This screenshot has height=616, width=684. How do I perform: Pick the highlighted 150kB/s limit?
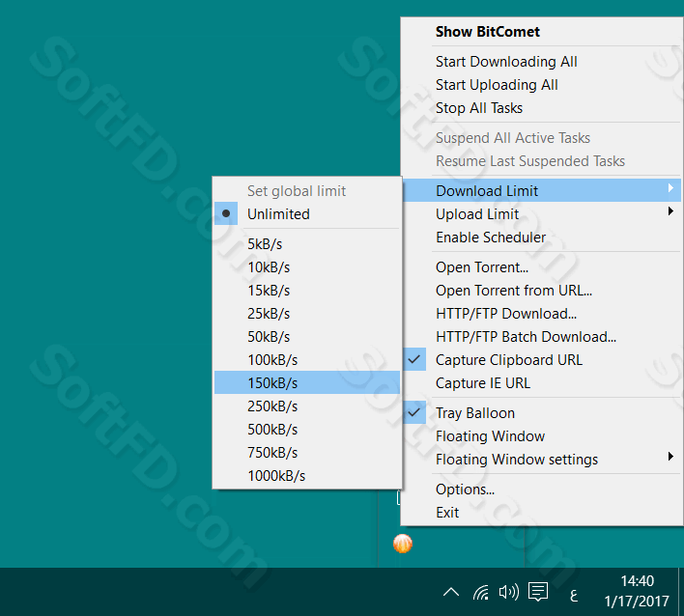[307, 382]
